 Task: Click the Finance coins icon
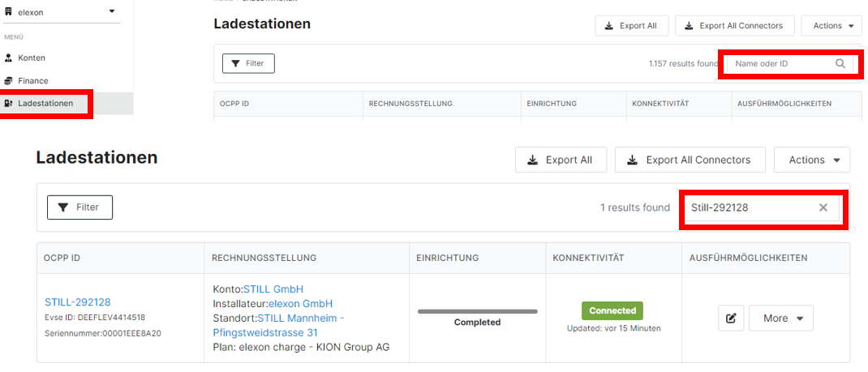click(8, 81)
